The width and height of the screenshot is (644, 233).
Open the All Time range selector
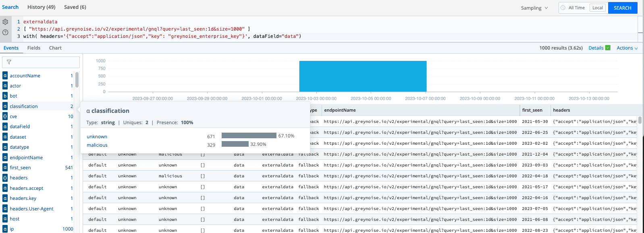[576, 8]
